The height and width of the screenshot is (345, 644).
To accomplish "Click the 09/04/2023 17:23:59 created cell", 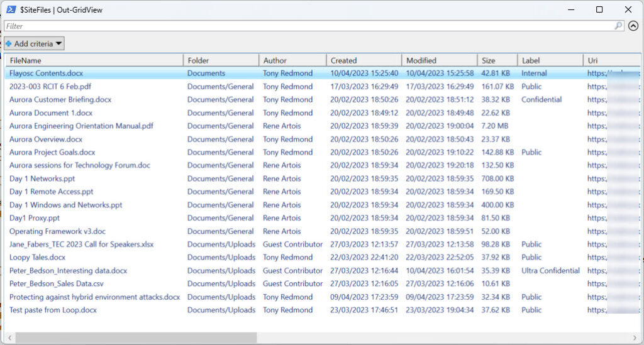I will pyautogui.click(x=364, y=297).
